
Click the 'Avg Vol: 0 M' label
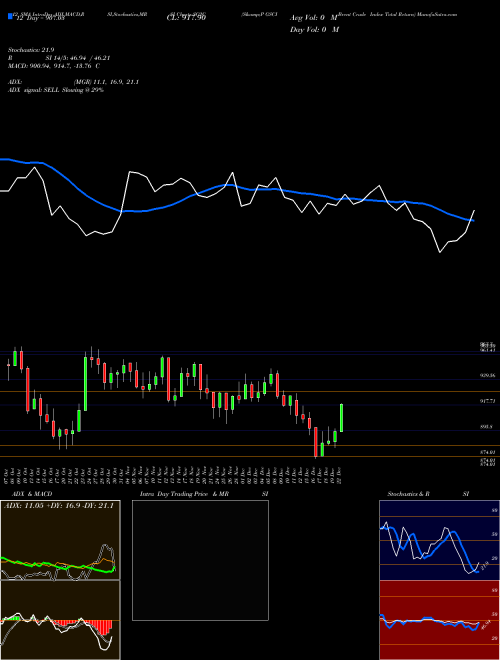tap(314, 18)
